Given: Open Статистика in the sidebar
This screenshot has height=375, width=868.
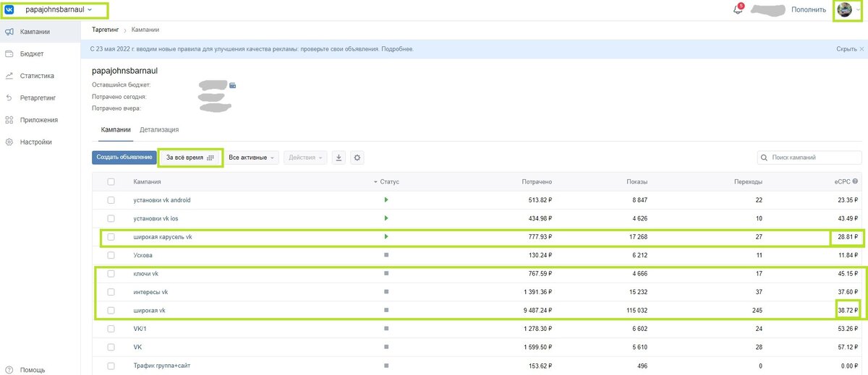Looking at the screenshot, I should [x=37, y=76].
